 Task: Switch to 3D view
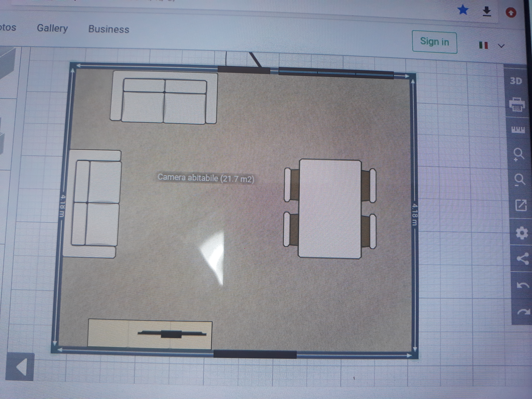tap(516, 81)
